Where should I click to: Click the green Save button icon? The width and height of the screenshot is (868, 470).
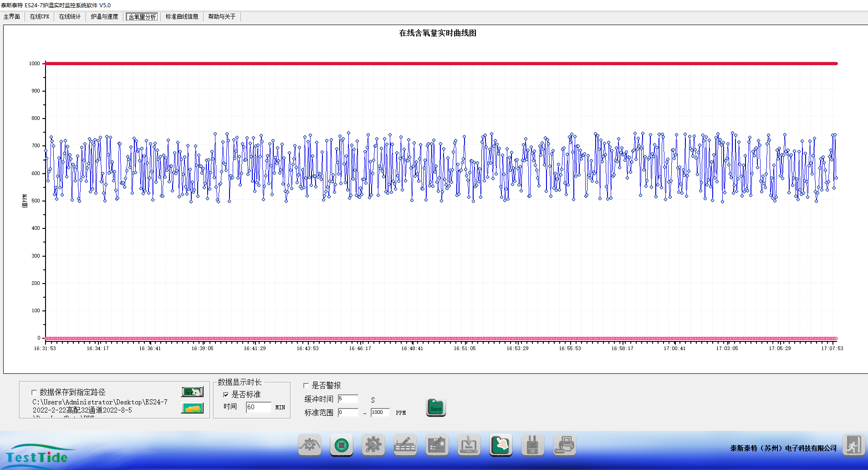coord(436,407)
